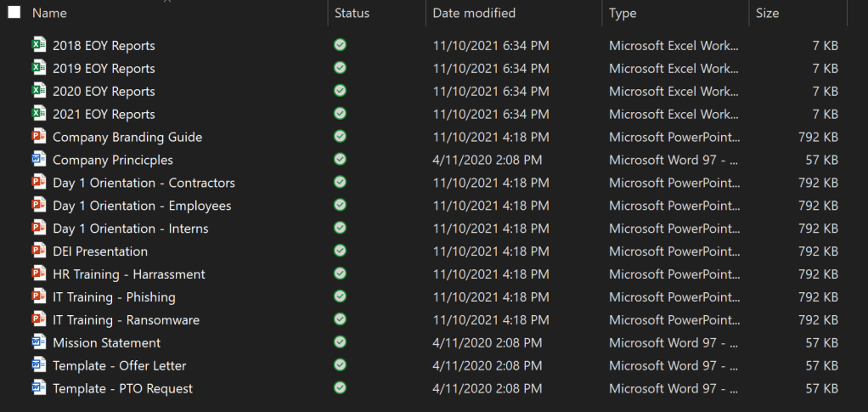Viewport: 868px width, 412px height.
Task: Select the Day 1 Orientation - Interns file
Action: pos(130,229)
